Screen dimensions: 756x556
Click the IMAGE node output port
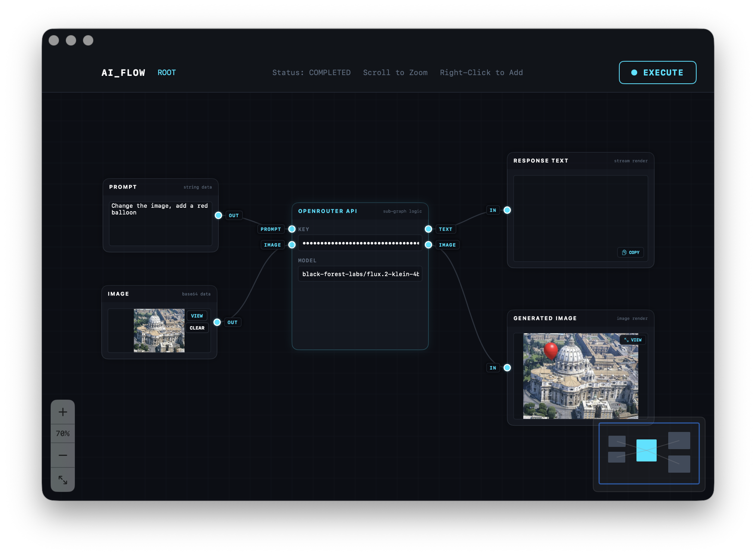coord(217,322)
